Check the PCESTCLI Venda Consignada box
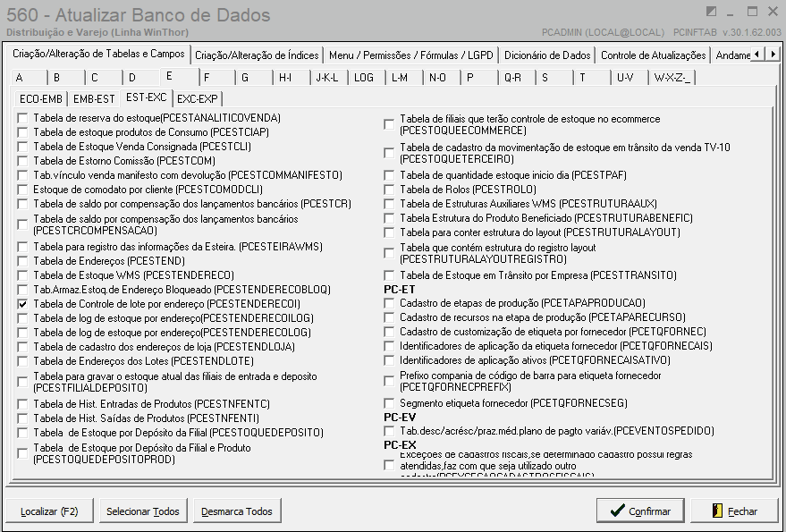 click(x=22, y=147)
